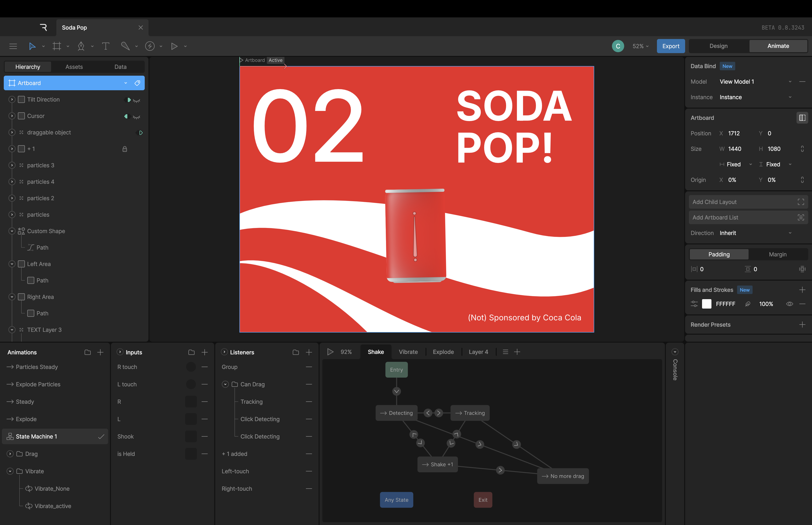Remove the Data Bind model

[802, 82]
